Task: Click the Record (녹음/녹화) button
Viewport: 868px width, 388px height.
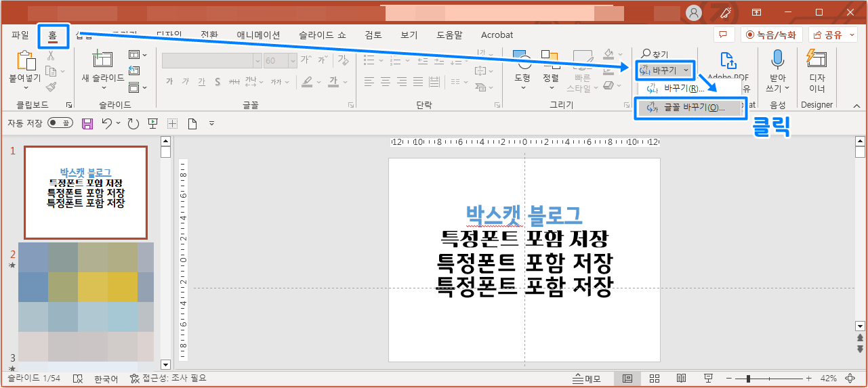Action: click(x=772, y=35)
